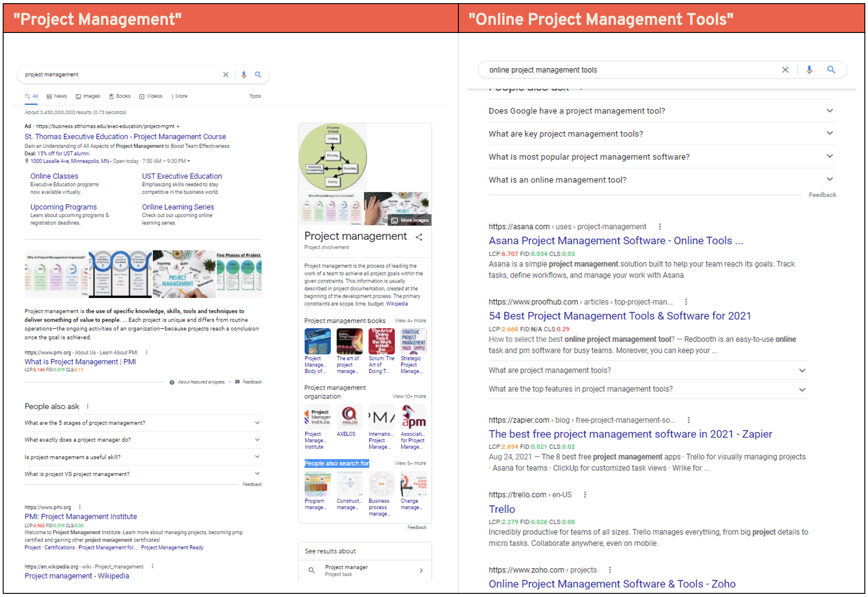Image resolution: width=868 pixels, height=597 pixels.
Task: Open the UST Executive Education sitelink
Action: [182, 176]
